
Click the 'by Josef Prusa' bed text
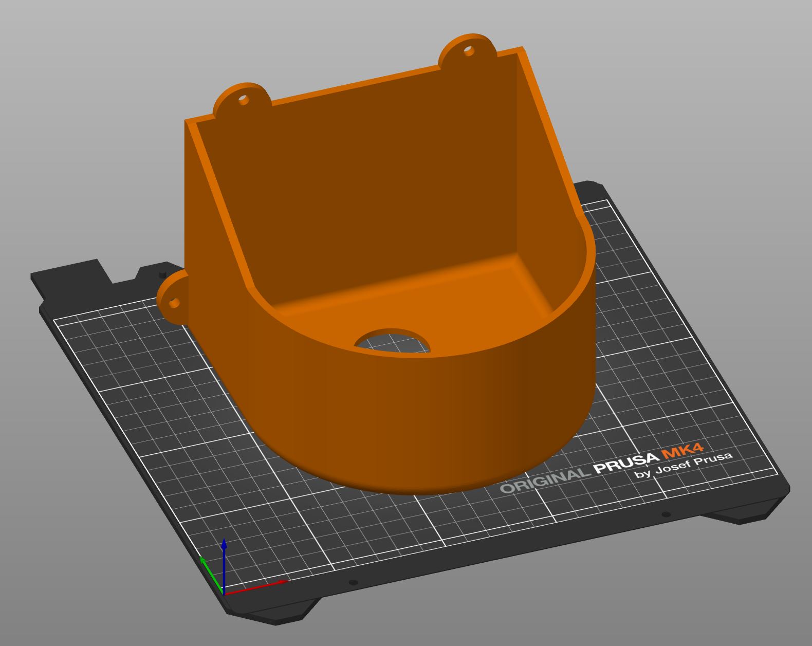click(x=684, y=465)
